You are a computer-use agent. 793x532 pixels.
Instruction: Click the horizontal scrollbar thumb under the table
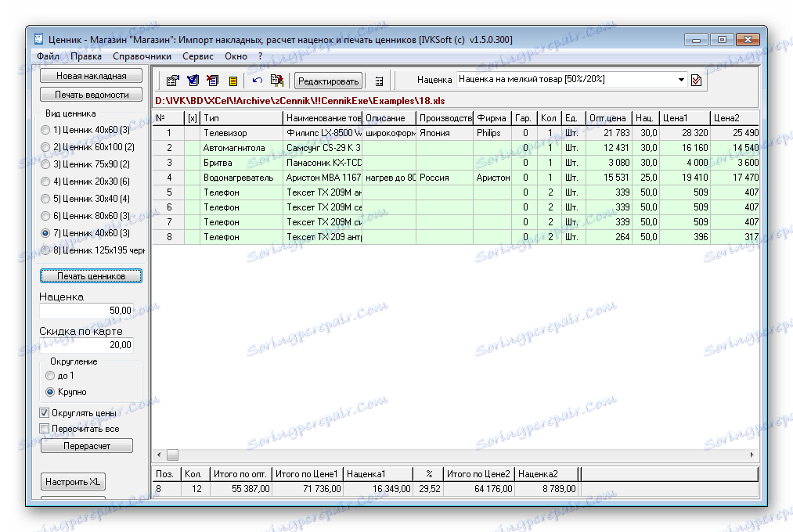pos(172,455)
